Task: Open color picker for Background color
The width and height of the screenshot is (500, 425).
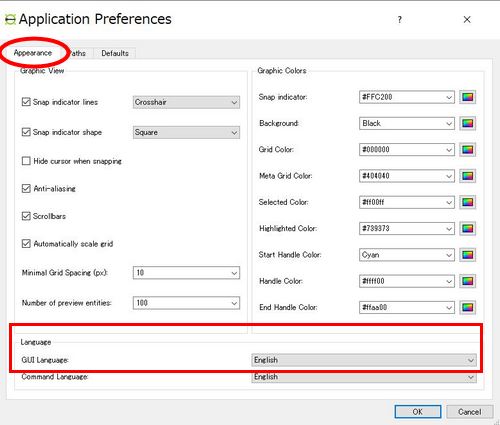Action: coord(467,123)
